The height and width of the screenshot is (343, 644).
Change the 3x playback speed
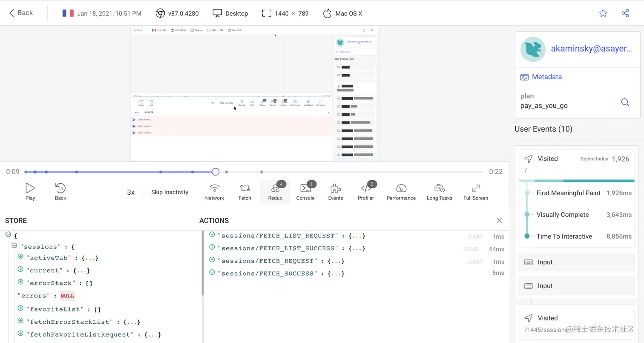tap(131, 192)
